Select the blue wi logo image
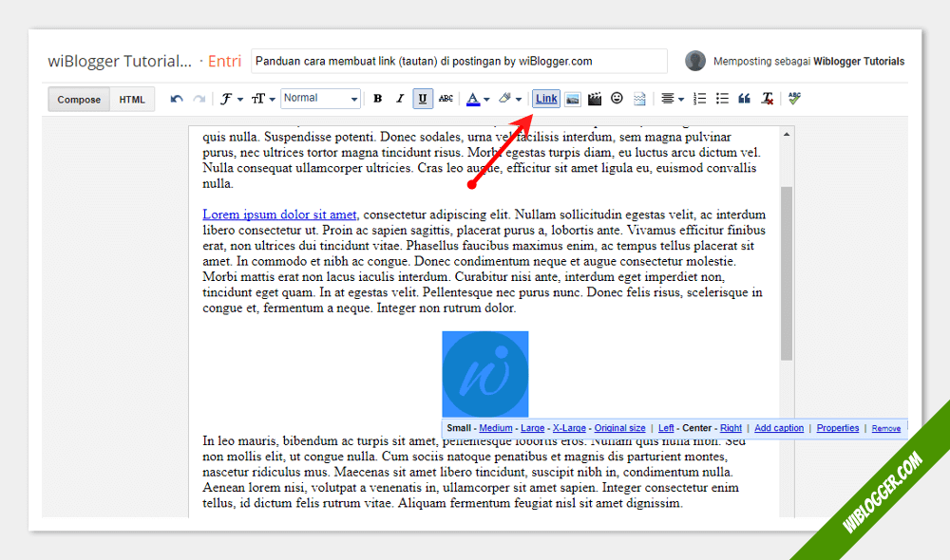The height and width of the screenshot is (560, 950). coord(485,374)
